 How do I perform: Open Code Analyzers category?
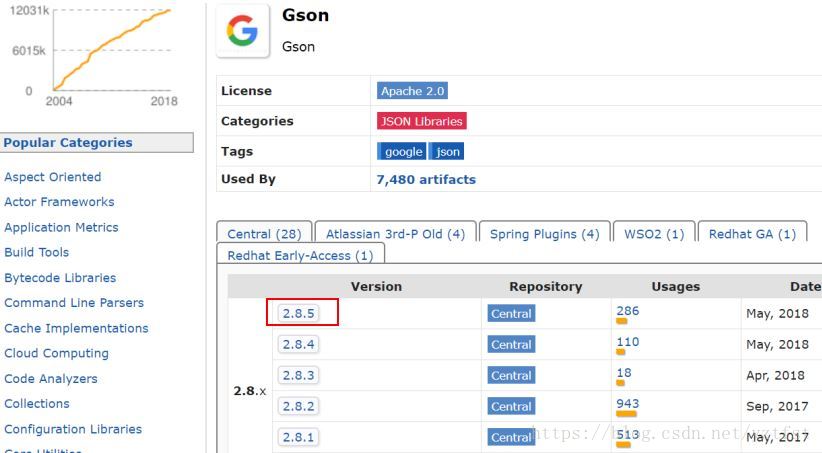pyautogui.click(x=51, y=379)
